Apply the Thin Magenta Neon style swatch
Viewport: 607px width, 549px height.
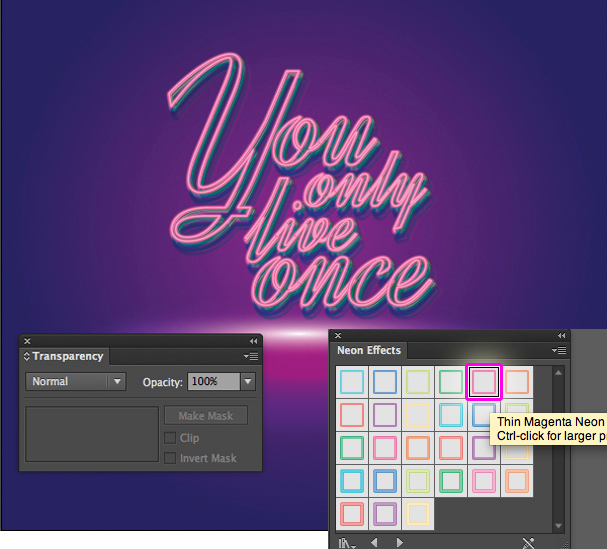(x=483, y=382)
